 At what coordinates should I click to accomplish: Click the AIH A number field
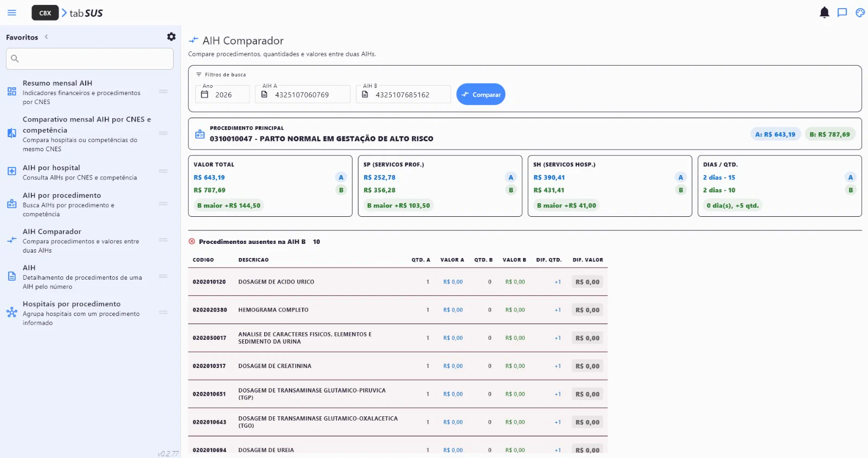click(x=303, y=94)
